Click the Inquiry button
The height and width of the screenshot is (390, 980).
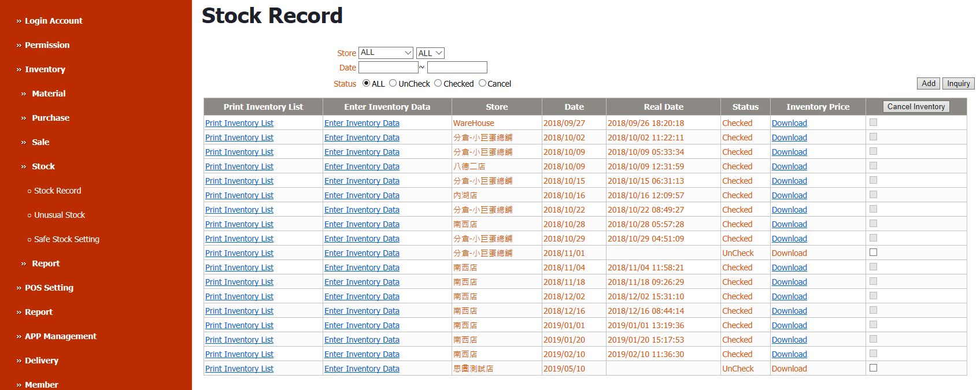click(x=958, y=83)
